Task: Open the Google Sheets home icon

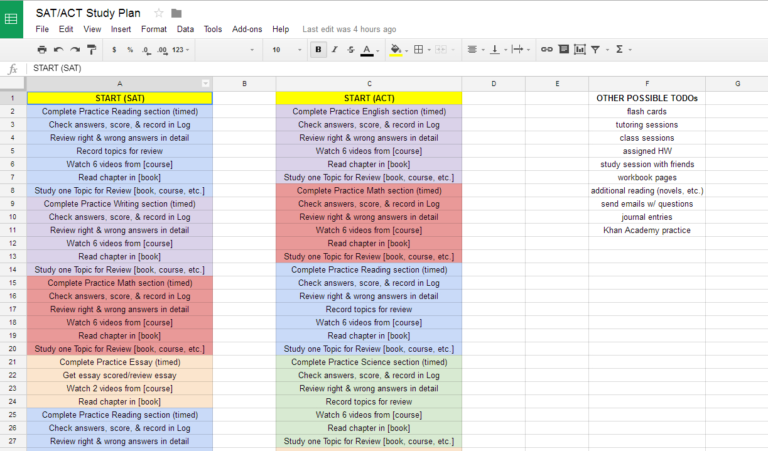Action: [x=11, y=19]
